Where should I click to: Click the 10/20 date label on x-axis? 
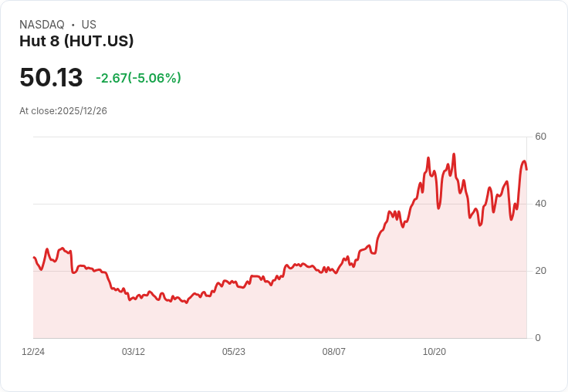click(x=434, y=352)
